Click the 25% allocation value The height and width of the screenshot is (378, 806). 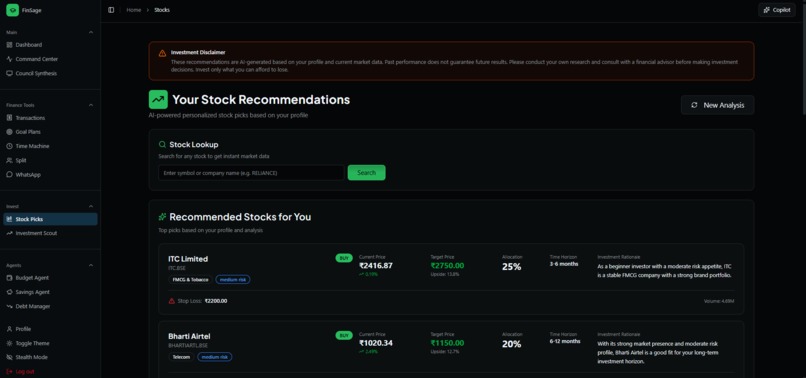coord(511,266)
